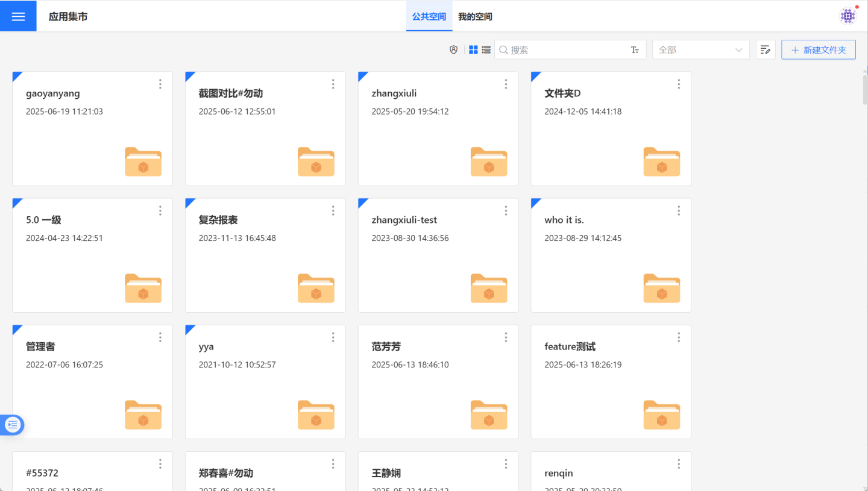The width and height of the screenshot is (868, 491).
Task: Open more options for 文件夹D
Action: [x=679, y=84]
